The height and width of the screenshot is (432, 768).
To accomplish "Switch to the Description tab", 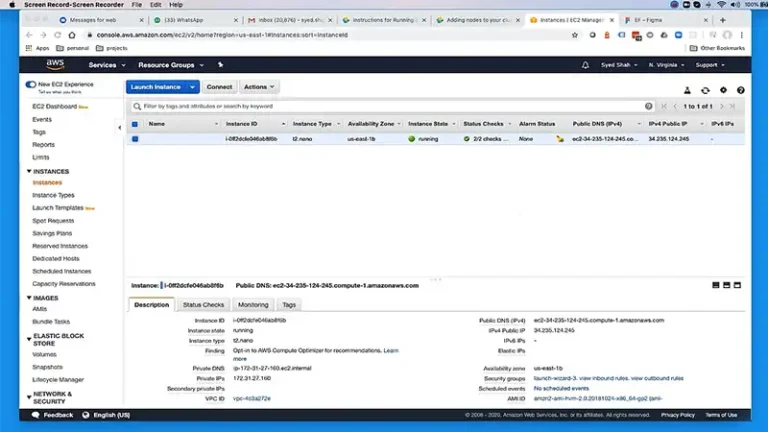I will coord(151,305).
